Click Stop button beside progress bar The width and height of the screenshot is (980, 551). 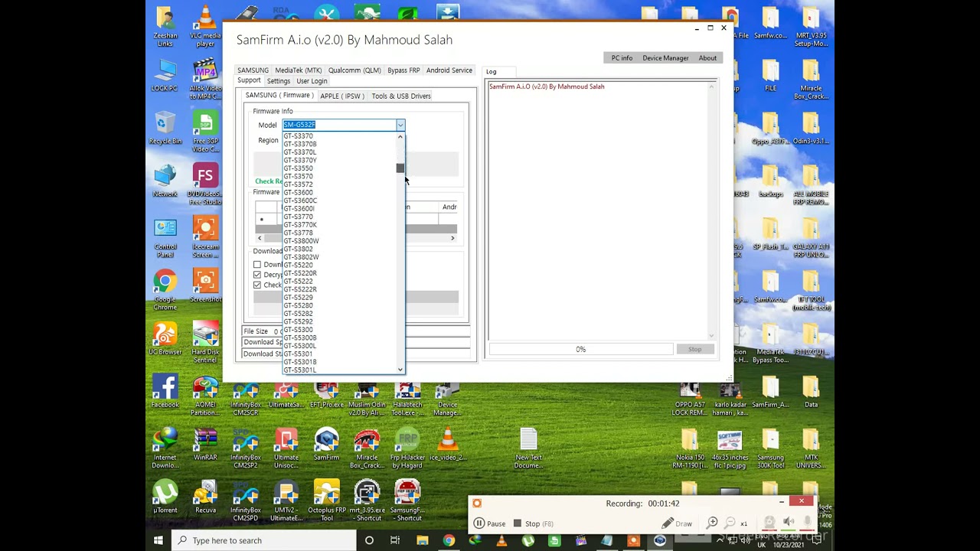point(694,350)
